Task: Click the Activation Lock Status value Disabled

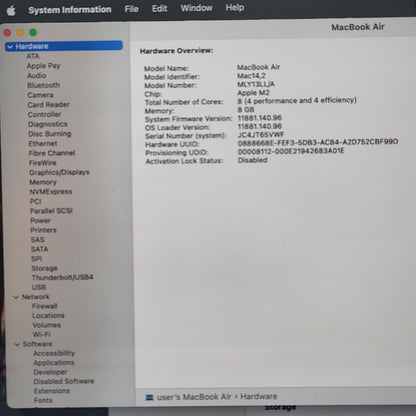Action: (x=253, y=160)
